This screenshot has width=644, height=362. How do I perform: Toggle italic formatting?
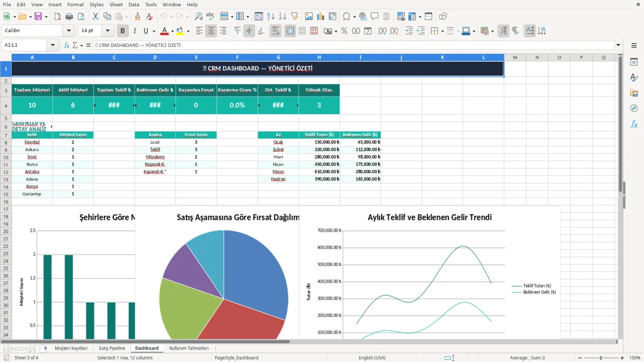pos(134,31)
